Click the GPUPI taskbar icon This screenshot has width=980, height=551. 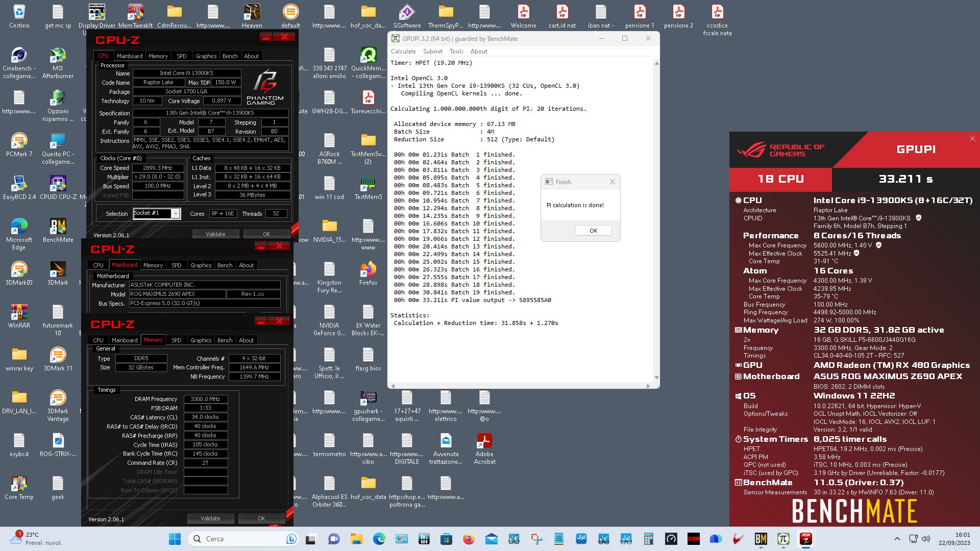tap(783, 539)
